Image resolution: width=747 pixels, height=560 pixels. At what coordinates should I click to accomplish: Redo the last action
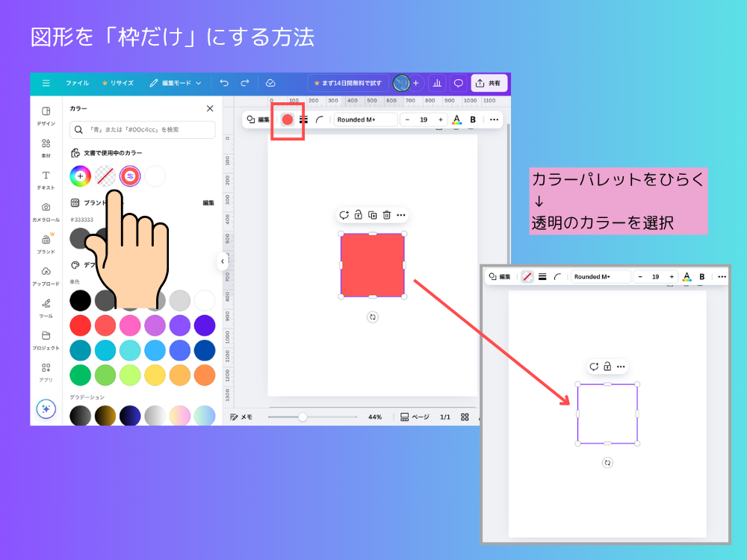coord(245,84)
